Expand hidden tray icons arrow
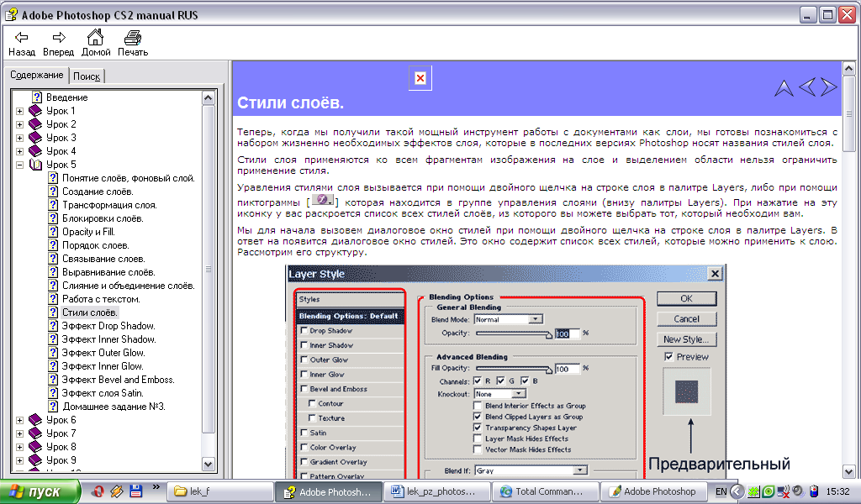This screenshot has width=861, height=504. [737, 491]
